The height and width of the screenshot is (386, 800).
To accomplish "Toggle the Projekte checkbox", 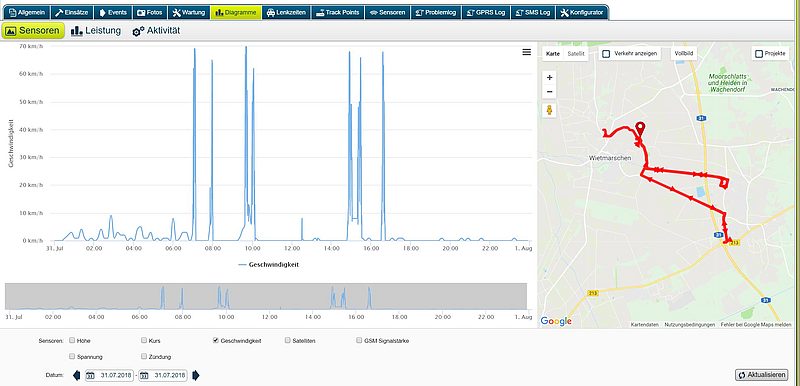I will [759, 54].
